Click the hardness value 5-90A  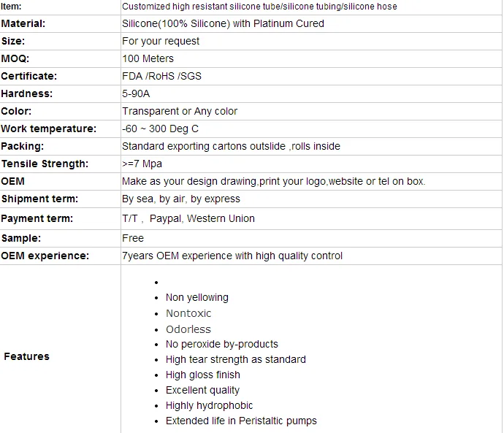click(137, 93)
